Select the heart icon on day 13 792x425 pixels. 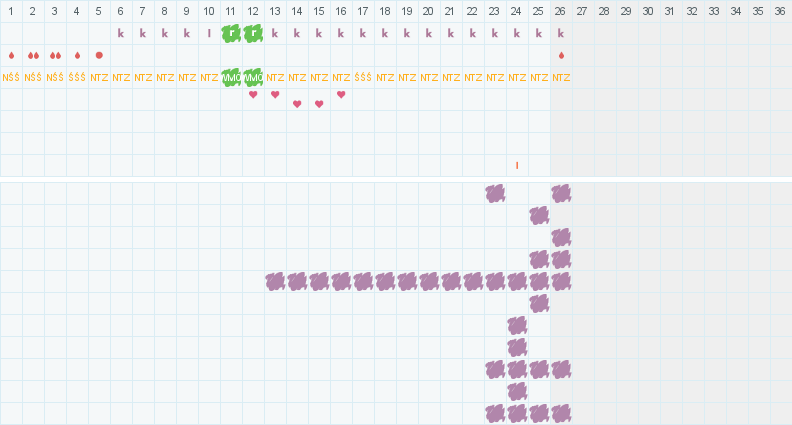(275, 95)
